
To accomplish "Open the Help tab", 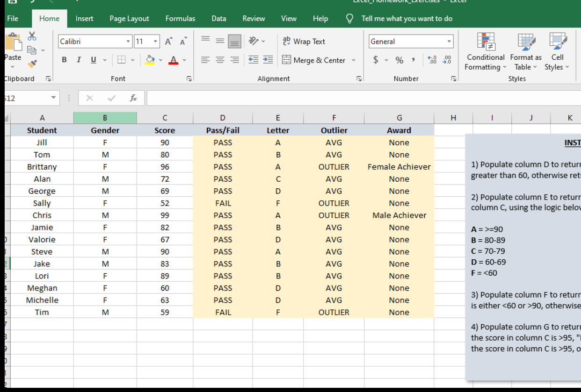I will (x=320, y=19).
